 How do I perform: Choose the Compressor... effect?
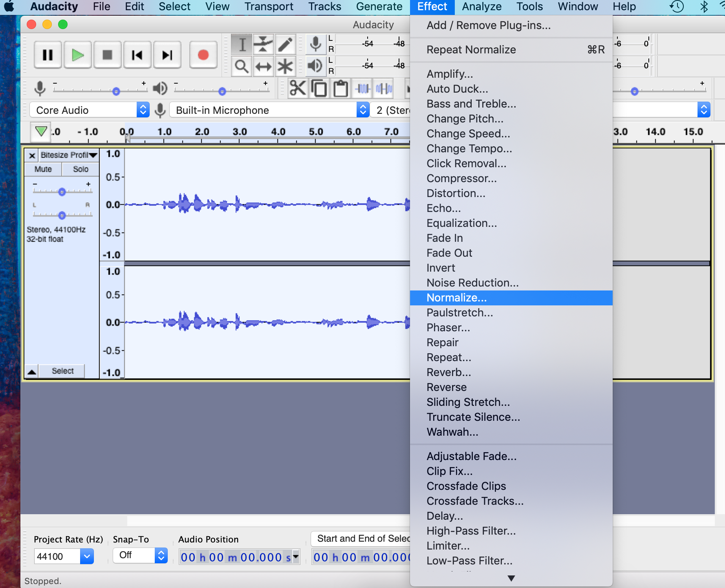(511, 179)
